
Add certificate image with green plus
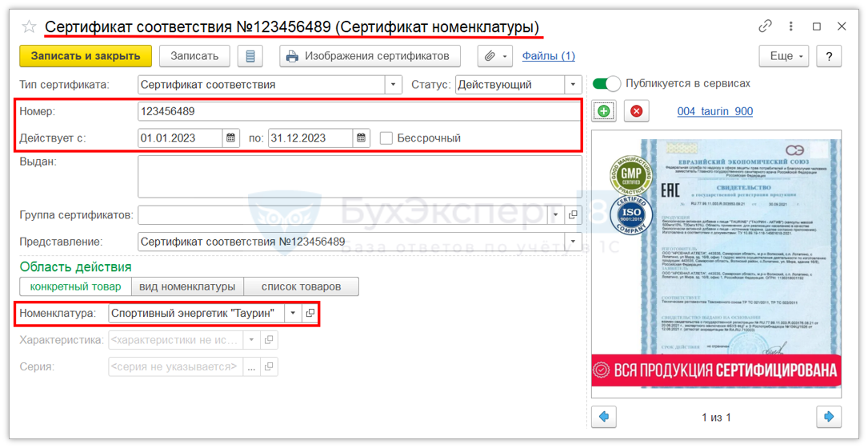pos(604,110)
